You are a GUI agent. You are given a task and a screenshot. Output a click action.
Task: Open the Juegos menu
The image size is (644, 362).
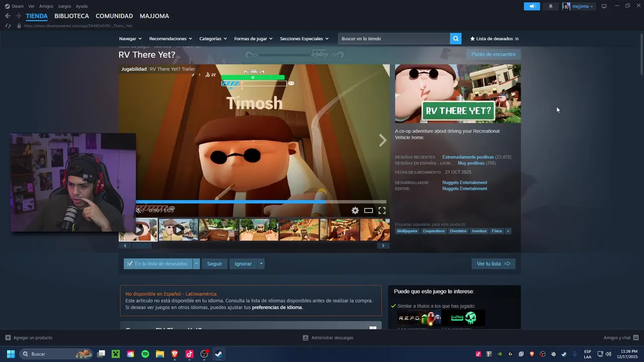pyautogui.click(x=64, y=6)
